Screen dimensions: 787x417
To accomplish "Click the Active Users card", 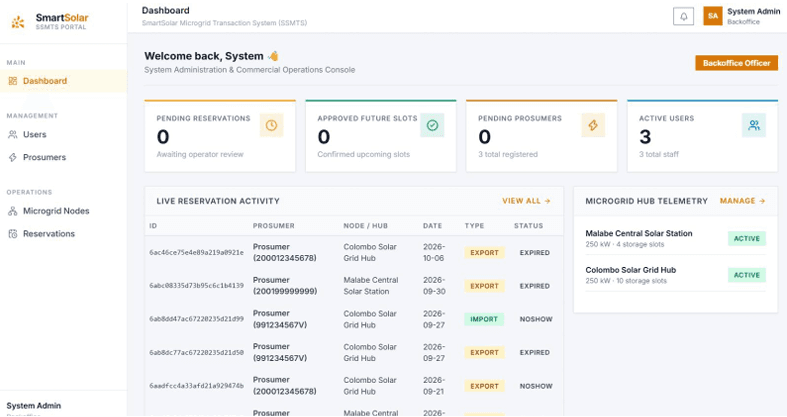I will (703, 136).
